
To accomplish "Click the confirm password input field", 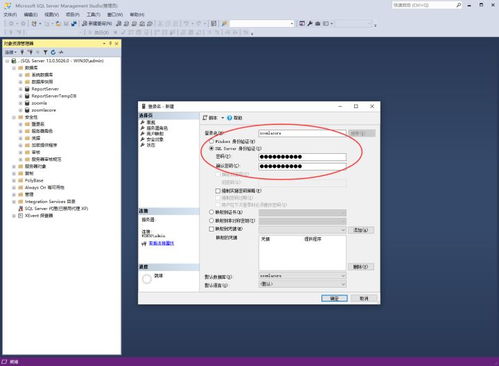I will tap(302, 166).
